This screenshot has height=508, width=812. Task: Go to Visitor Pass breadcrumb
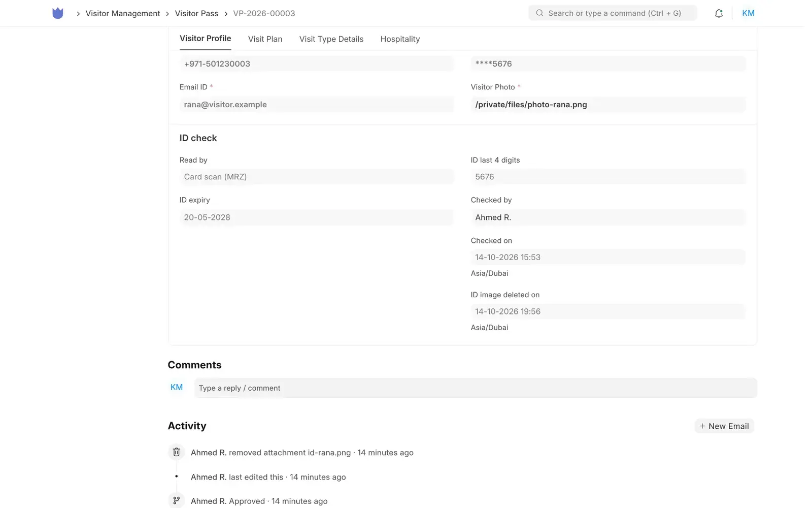coord(196,13)
